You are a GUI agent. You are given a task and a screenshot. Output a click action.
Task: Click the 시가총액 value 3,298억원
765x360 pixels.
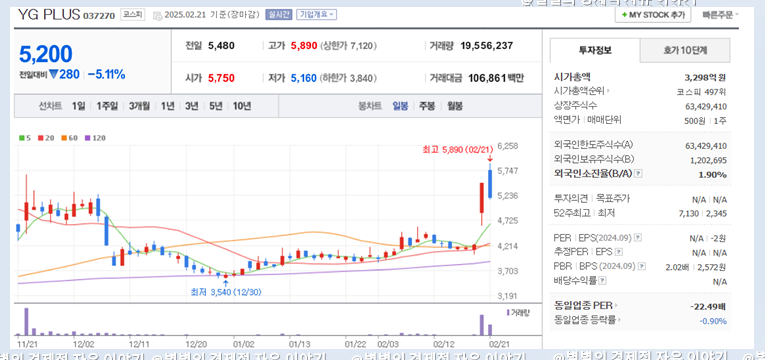tap(705, 77)
